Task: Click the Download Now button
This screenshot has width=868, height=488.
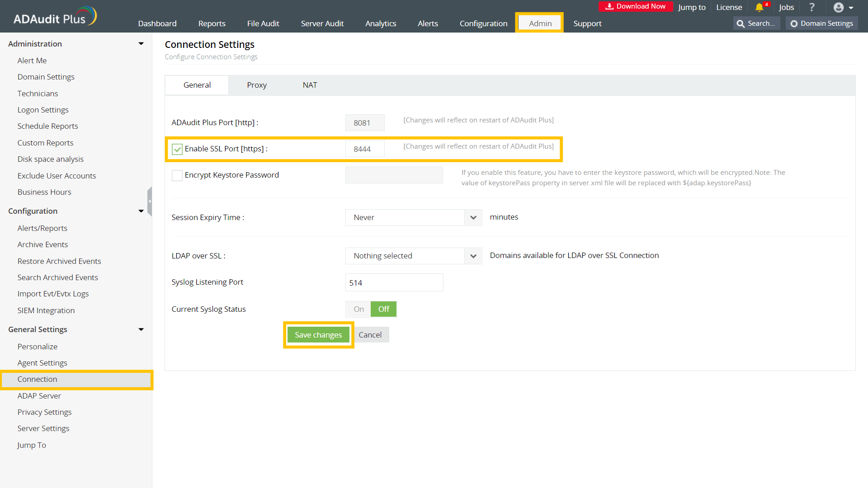Action: 636,6
